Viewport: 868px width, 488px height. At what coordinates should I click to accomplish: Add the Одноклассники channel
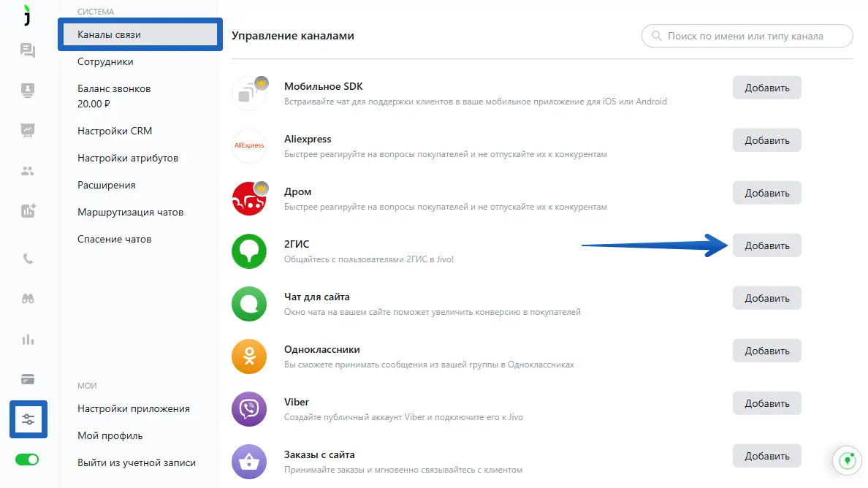766,350
